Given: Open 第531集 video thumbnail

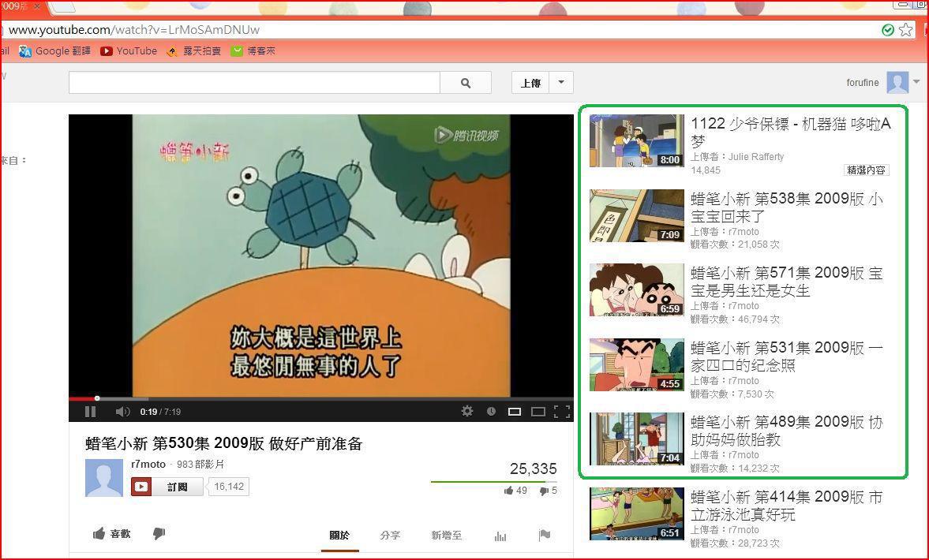Looking at the screenshot, I should tap(637, 364).
